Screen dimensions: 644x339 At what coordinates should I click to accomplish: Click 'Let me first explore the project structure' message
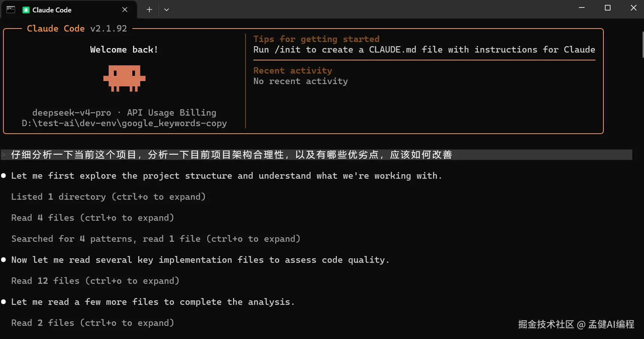(x=226, y=176)
